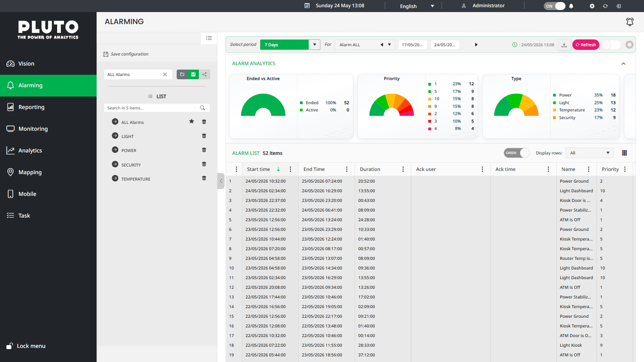Screen dimensions: 644x362
Task: Click the search magnifier in the list panel
Action: 202,108
